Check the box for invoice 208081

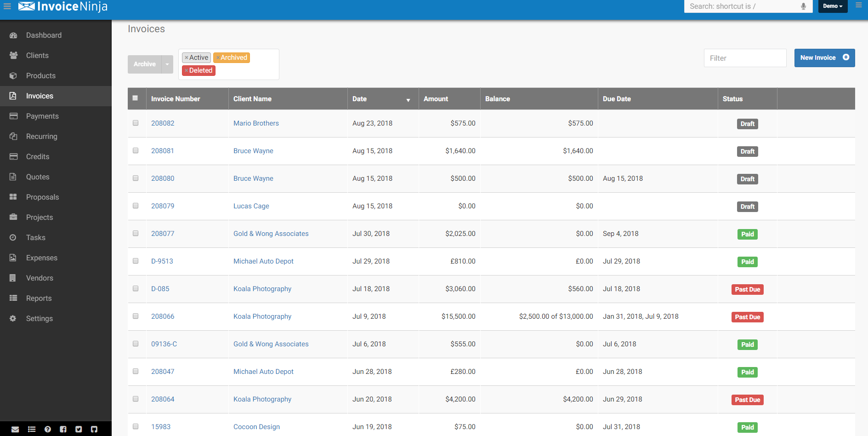(136, 150)
